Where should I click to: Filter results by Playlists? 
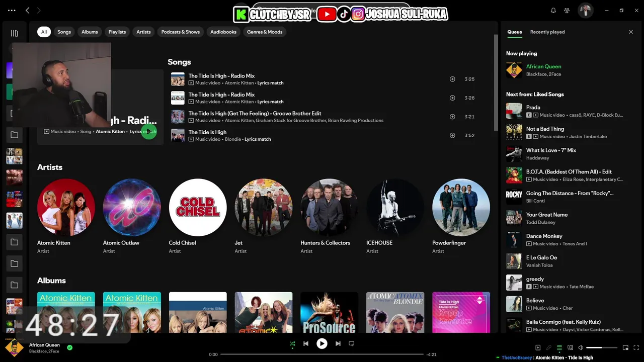[x=117, y=32]
